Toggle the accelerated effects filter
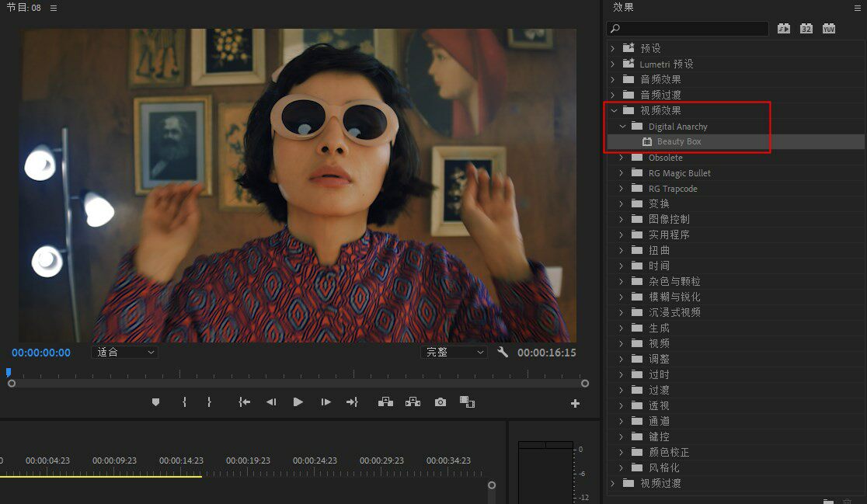This screenshot has width=867, height=504. pyautogui.click(x=784, y=29)
